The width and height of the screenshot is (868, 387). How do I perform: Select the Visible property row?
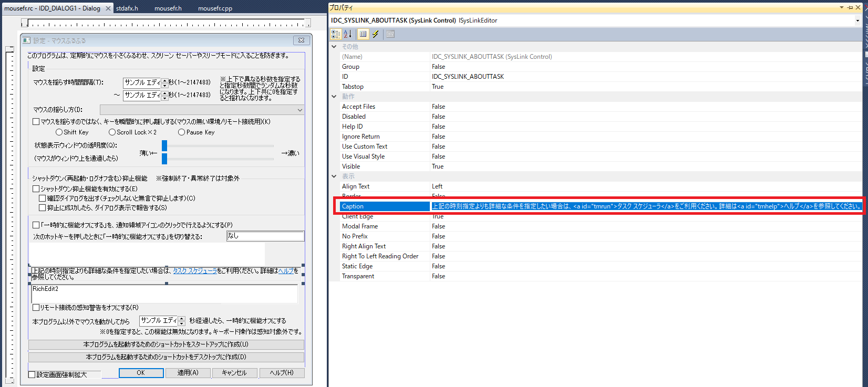tap(601, 166)
